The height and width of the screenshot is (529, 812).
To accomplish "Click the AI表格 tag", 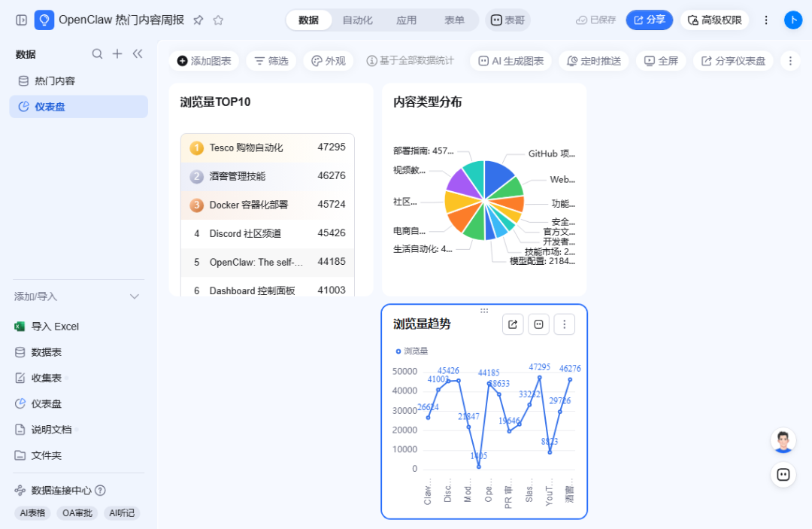I will (x=32, y=513).
